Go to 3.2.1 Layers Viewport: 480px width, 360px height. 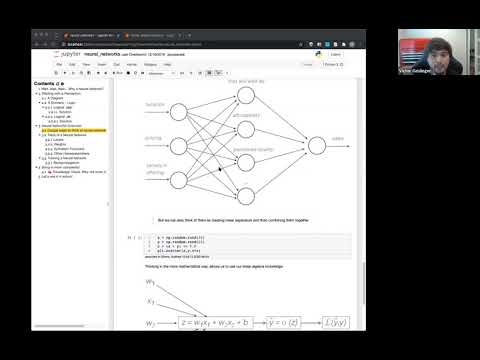54,140
